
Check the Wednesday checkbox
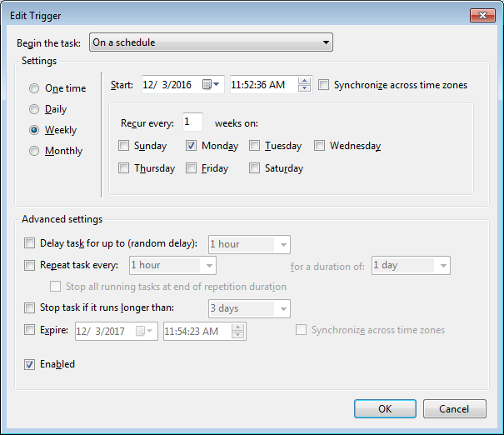click(x=319, y=145)
